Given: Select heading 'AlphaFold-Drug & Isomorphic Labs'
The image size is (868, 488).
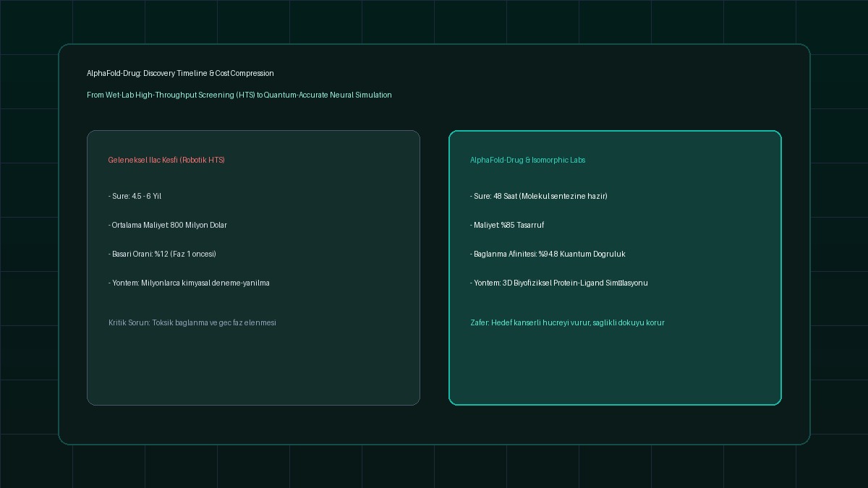Looking at the screenshot, I should pos(528,160).
